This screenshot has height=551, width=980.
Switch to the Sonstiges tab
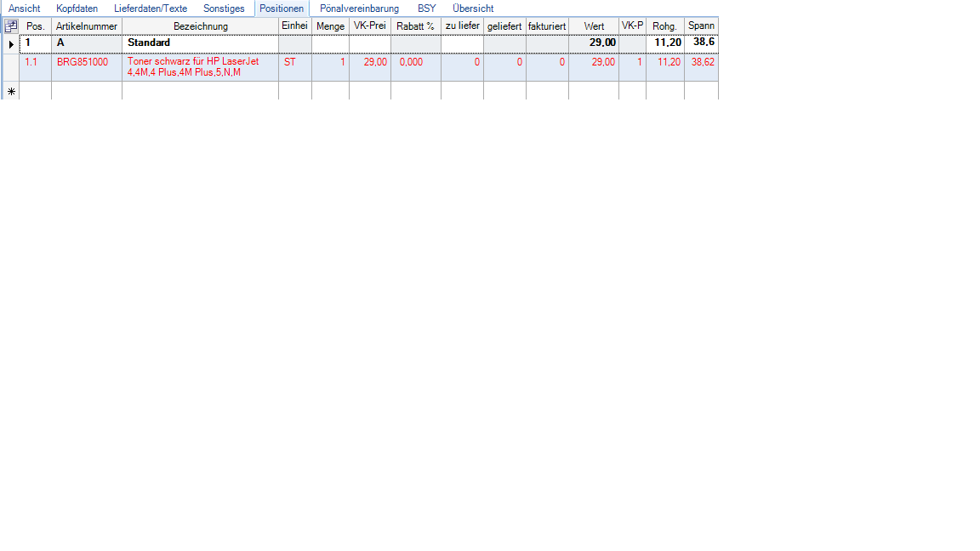pyautogui.click(x=224, y=9)
